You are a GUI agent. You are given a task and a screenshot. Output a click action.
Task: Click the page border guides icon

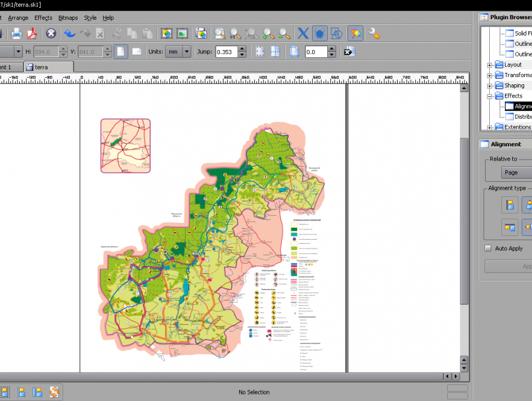[294, 52]
